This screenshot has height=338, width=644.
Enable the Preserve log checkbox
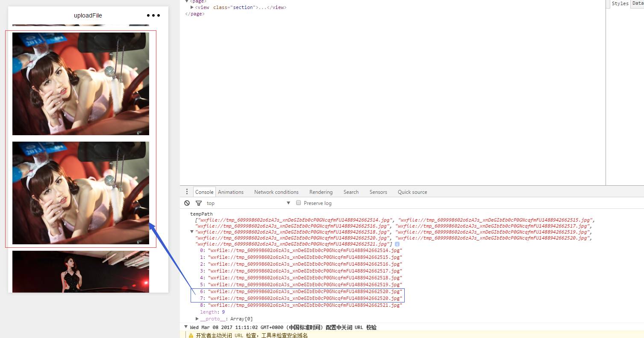[299, 203]
